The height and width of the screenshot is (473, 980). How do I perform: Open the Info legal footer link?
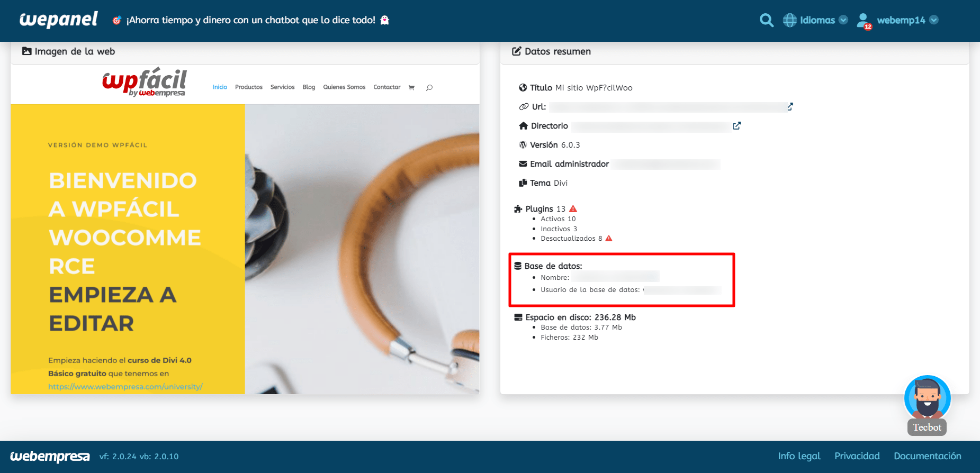click(799, 456)
